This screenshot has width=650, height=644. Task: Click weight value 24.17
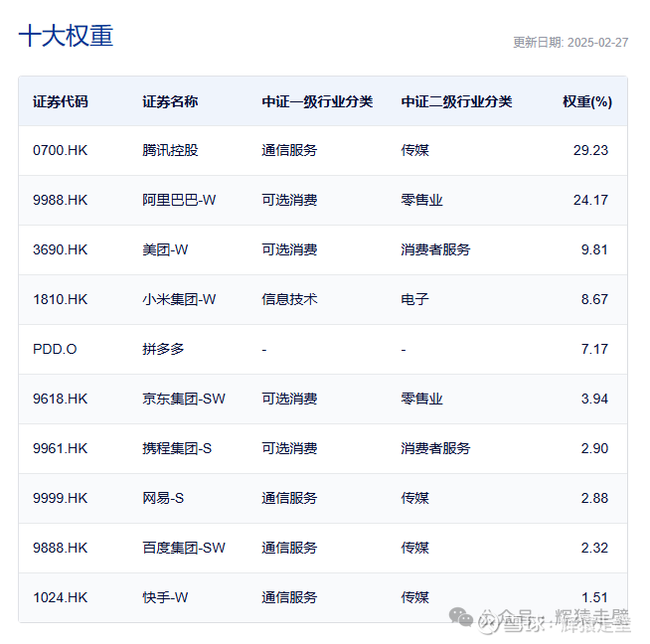pos(590,200)
